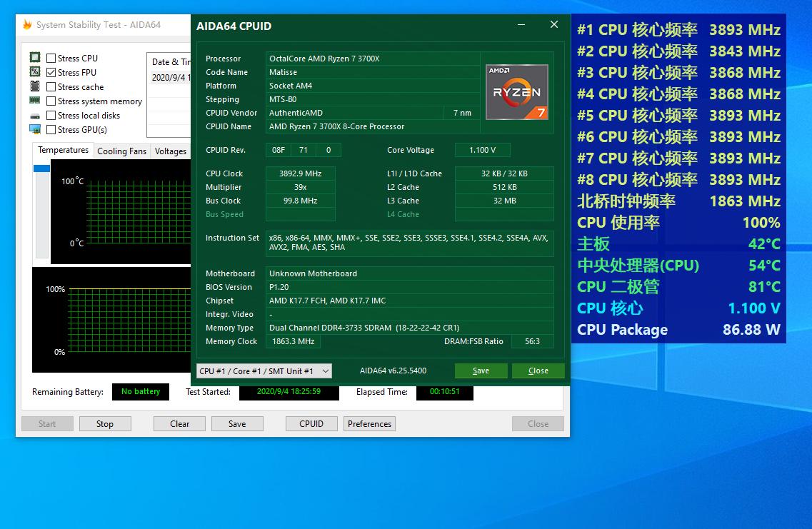Click the Stress cache memory-chip icon

click(34, 86)
